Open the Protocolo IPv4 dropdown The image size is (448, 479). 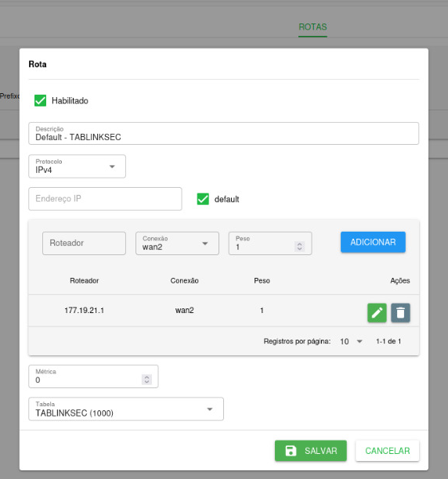coord(77,166)
